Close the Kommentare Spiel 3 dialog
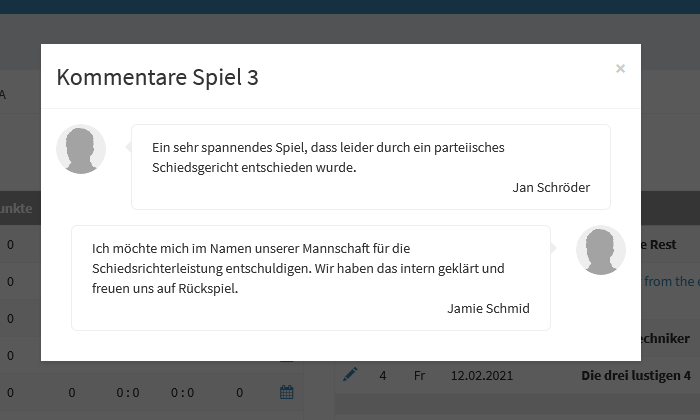Screen dimensions: 700x420 point(620,69)
